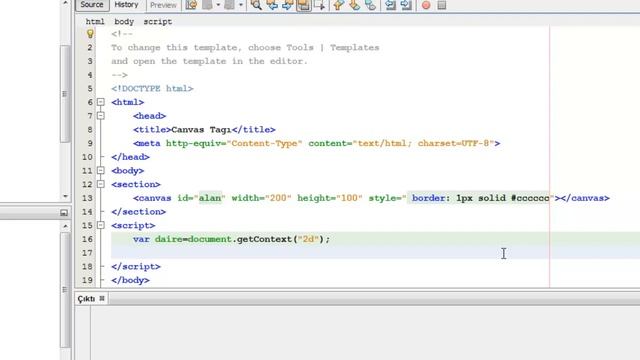Select html in the breadcrumb bar
Screen dimensions: 640x360
tap(95, 22)
